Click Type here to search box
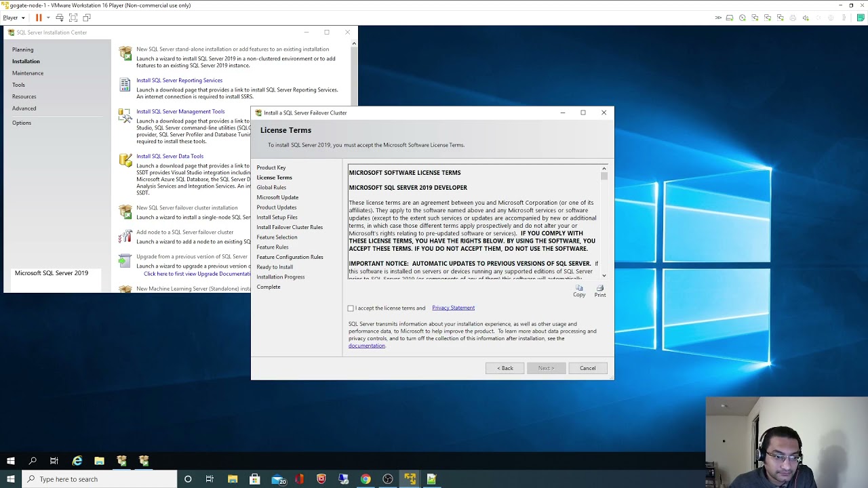868x488 pixels. tap(100, 479)
